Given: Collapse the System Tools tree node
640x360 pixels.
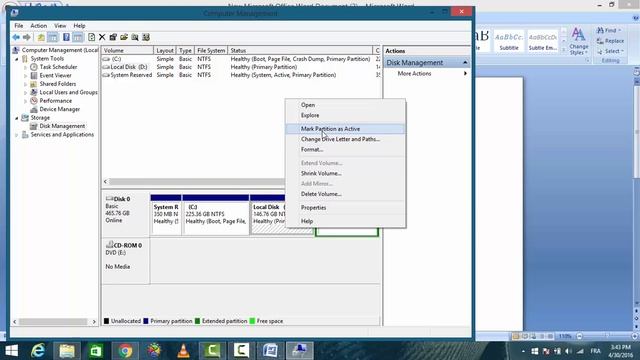Looking at the screenshot, I should click(17, 59).
